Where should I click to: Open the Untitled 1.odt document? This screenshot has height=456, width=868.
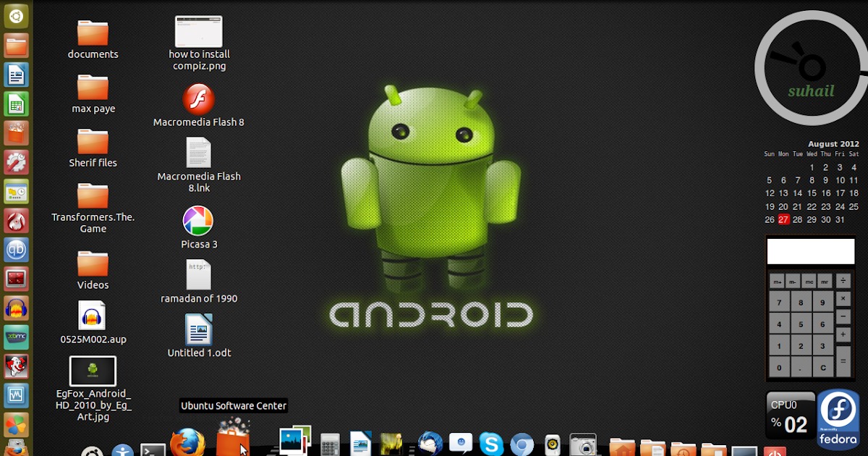(x=199, y=337)
